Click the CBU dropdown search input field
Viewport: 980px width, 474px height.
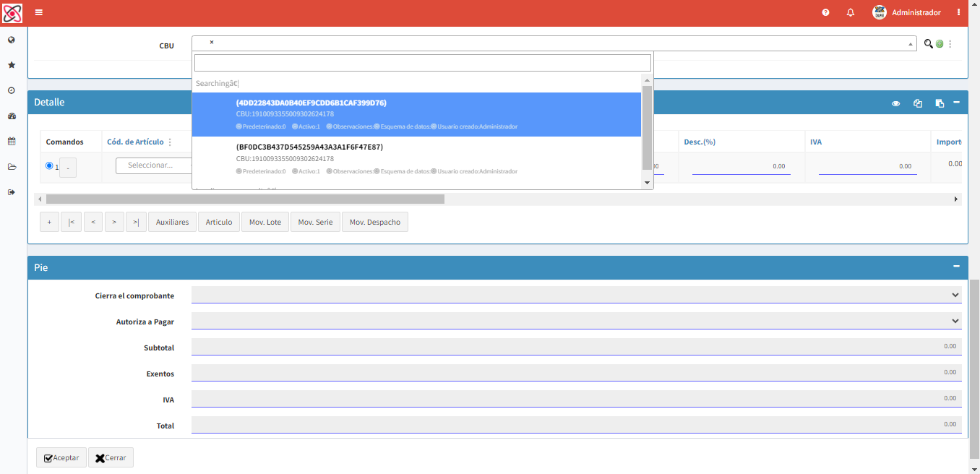[423, 63]
